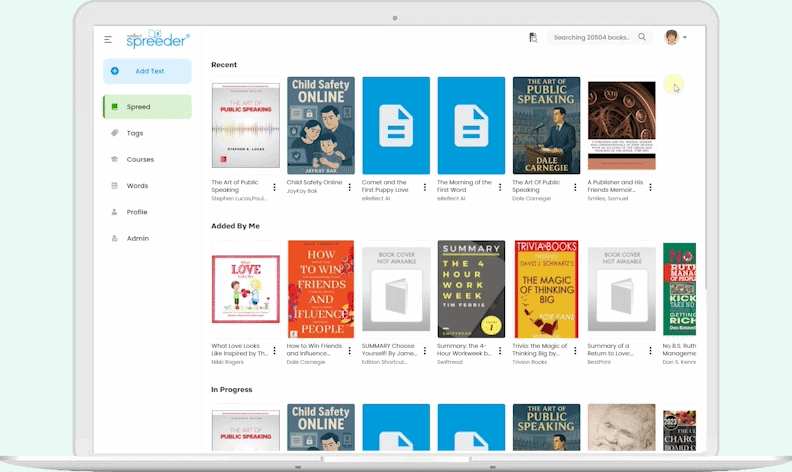The image size is (792, 472).
Task: Click the Profile person icon
Action: coord(115,212)
